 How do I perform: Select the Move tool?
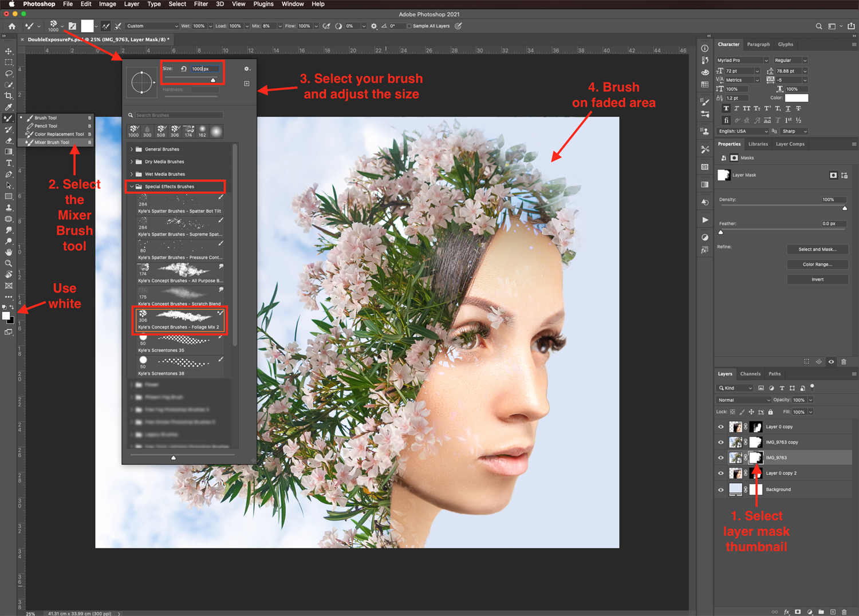[x=9, y=52]
